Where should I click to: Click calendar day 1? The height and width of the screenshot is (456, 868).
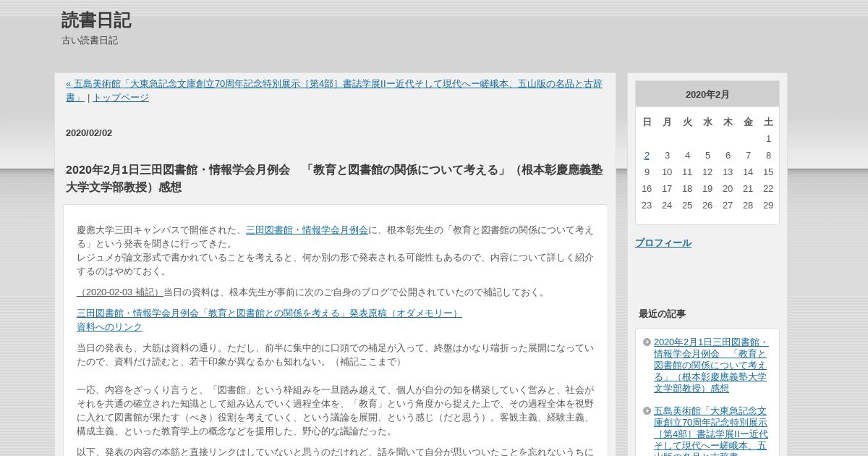[768, 139]
